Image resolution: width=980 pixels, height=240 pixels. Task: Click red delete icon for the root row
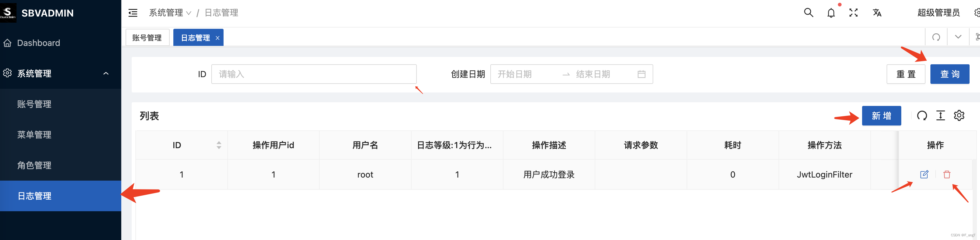pos(947,174)
